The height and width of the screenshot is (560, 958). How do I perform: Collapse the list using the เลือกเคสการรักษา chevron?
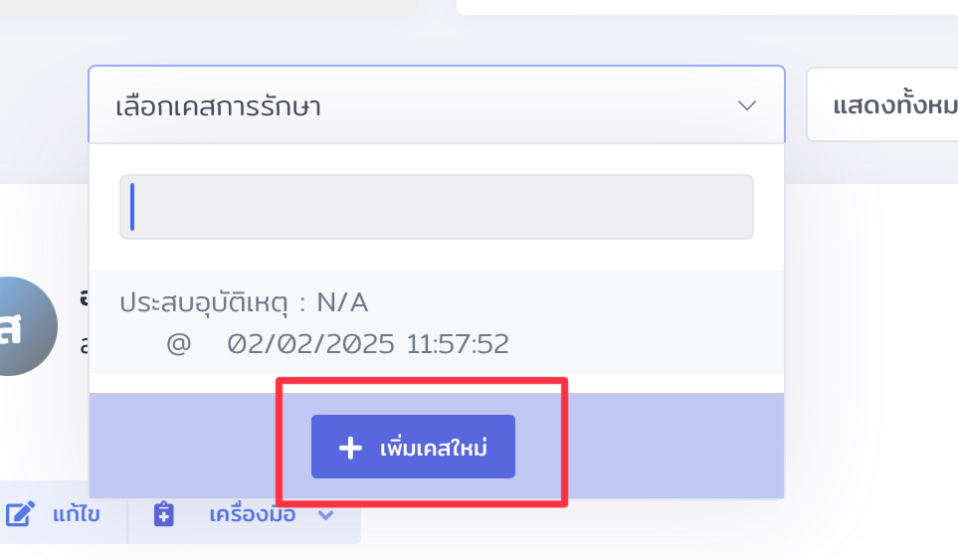pos(747,104)
